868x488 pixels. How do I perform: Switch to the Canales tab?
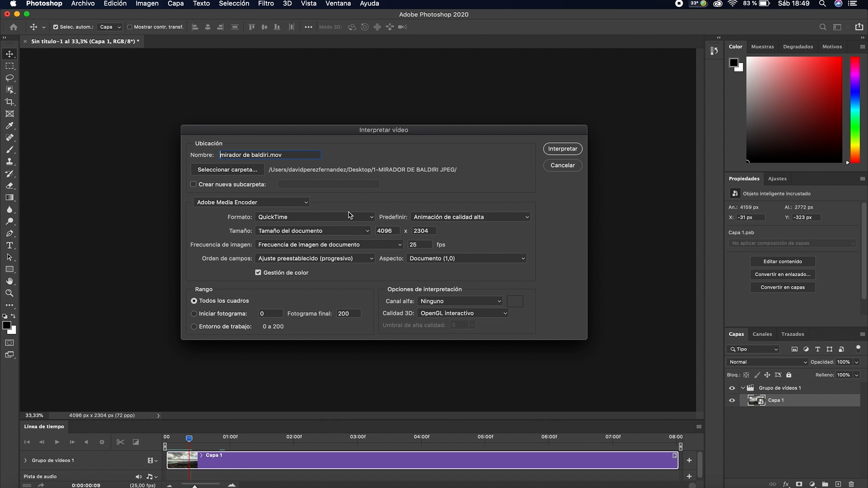tap(762, 334)
